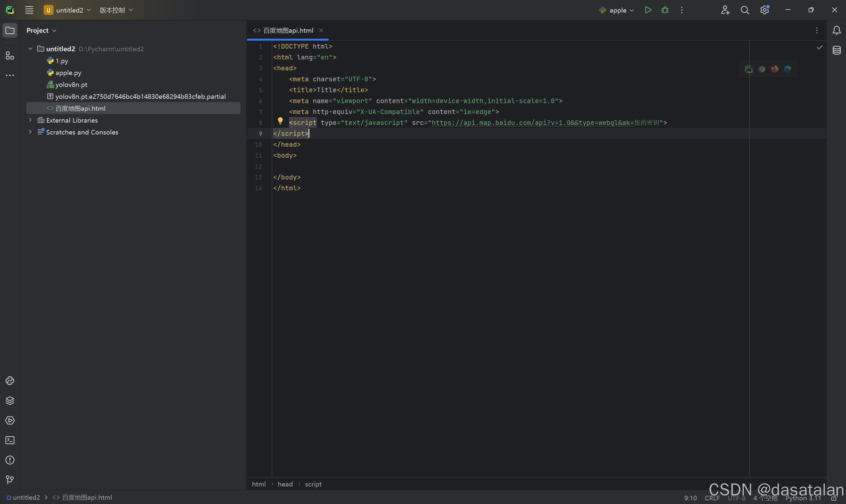Open the 版本控制 menu
This screenshot has width=846, height=504.
116,10
